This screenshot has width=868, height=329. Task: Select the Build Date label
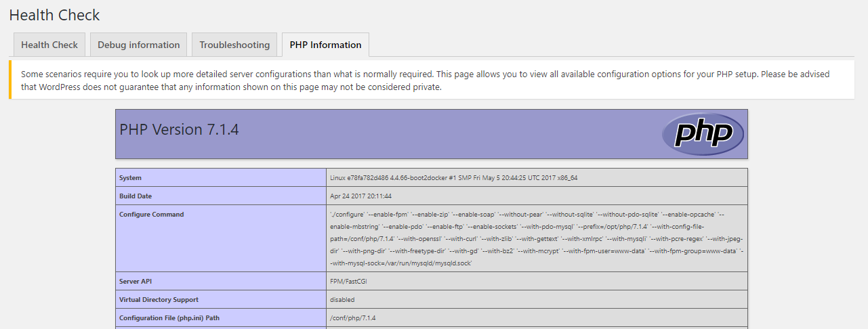[136, 196]
